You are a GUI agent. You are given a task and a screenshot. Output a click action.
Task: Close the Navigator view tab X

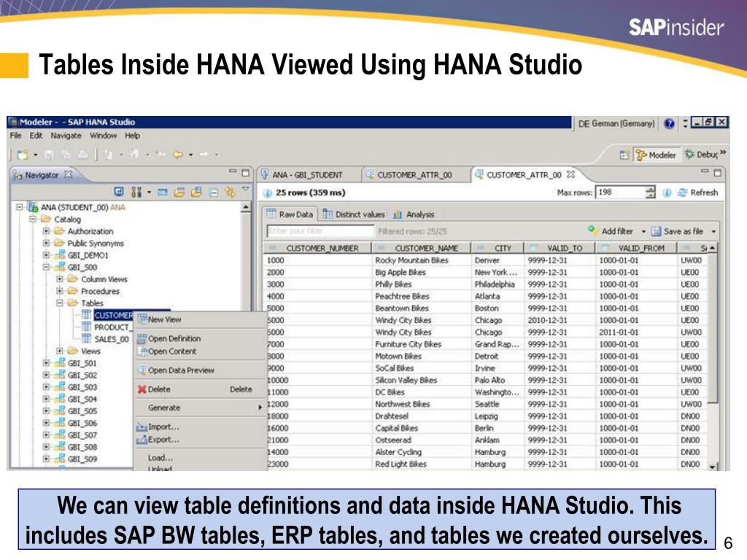click(69, 174)
